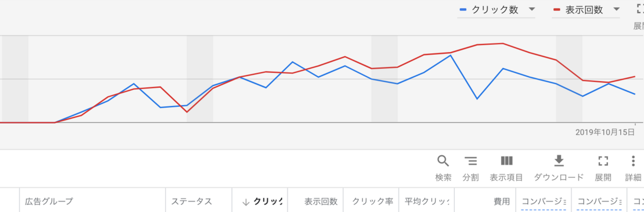Expand the table with 展開 icon
644x212 pixels.
pyautogui.click(x=603, y=161)
